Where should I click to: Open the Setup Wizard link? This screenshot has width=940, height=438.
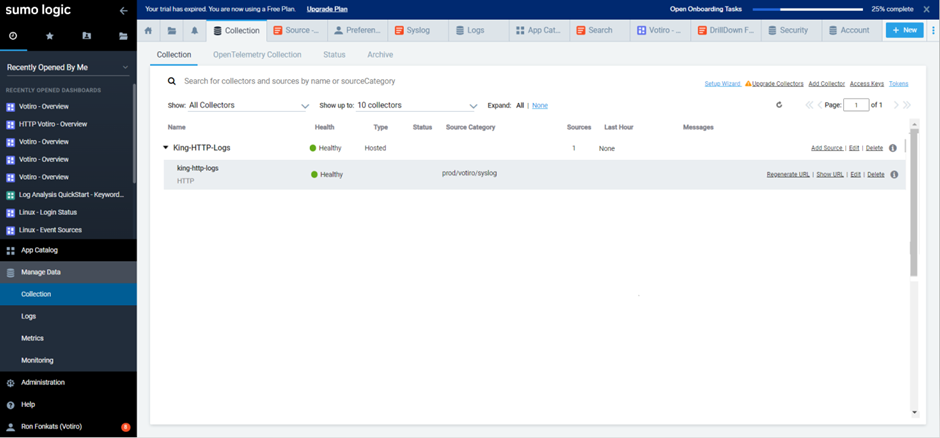click(722, 84)
